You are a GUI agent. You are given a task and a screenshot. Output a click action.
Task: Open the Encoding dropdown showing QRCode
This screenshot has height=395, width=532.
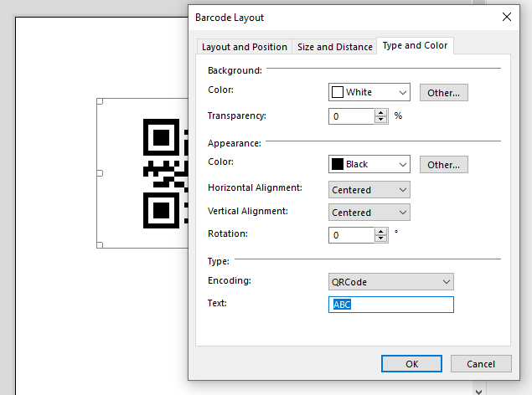[391, 282]
